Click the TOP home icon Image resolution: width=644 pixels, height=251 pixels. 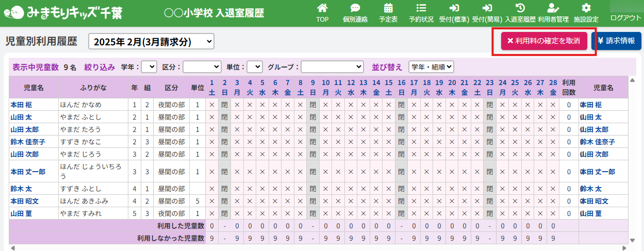(x=322, y=9)
